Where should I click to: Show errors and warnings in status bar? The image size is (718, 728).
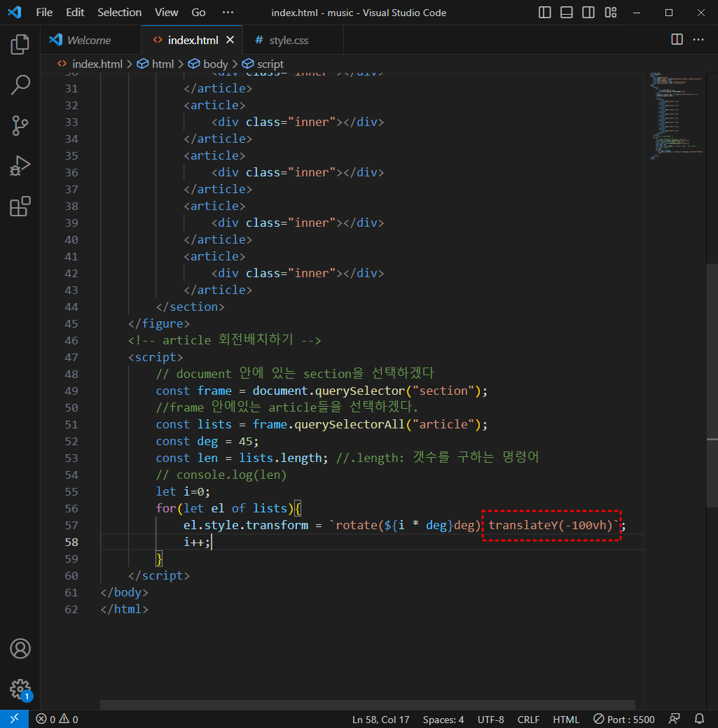click(57, 719)
